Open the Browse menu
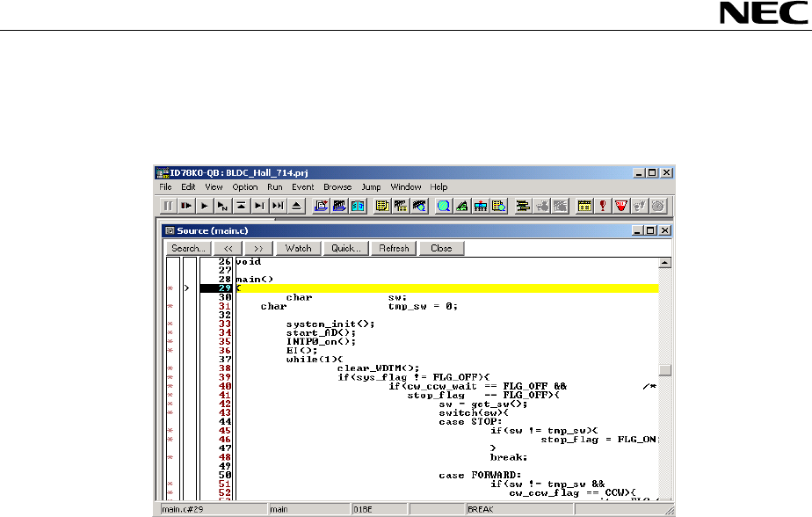 tap(337, 187)
